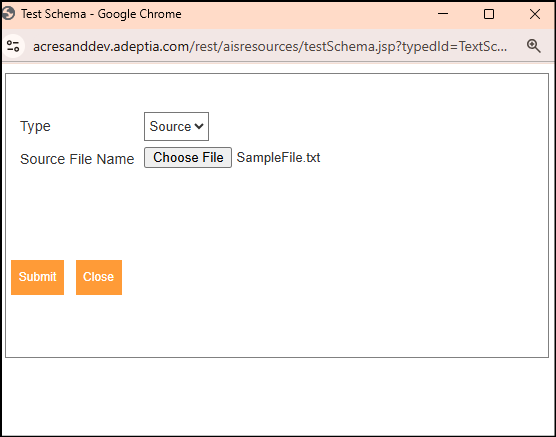Click the Source File Name label
This screenshot has height=437, width=556.
pyautogui.click(x=77, y=159)
